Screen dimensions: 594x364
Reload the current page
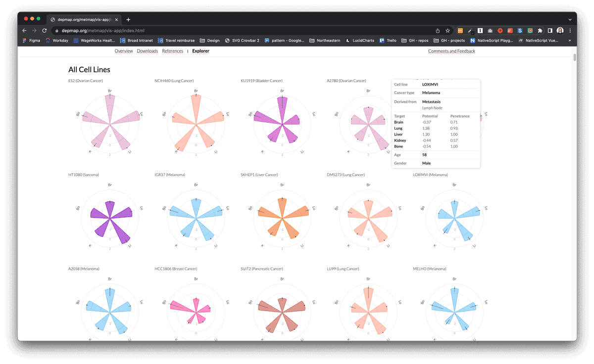pyautogui.click(x=44, y=30)
